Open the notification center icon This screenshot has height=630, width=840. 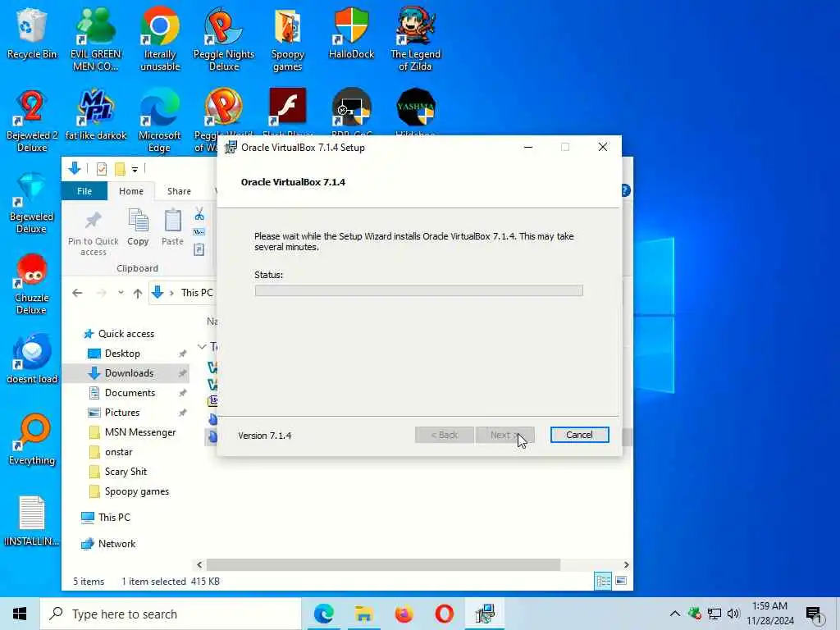click(814, 614)
